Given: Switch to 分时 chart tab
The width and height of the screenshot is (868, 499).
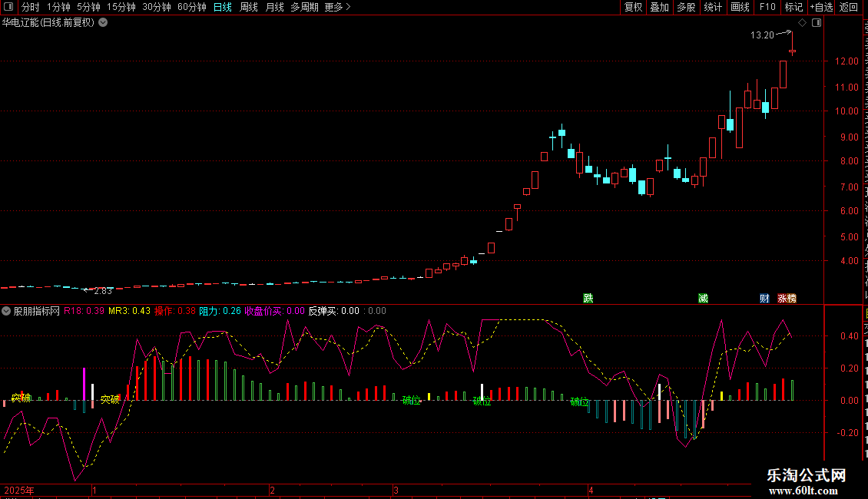Looking at the screenshot, I should (x=31, y=7).
